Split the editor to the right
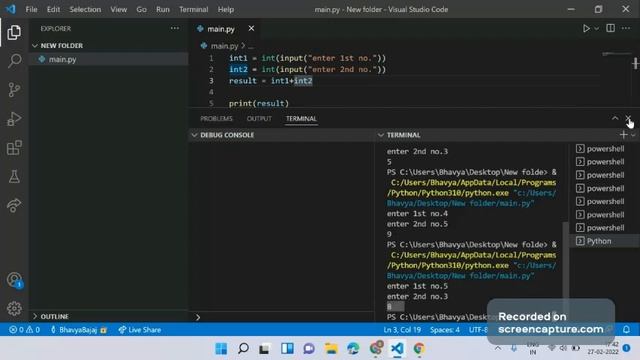 [x=610, y=28]
